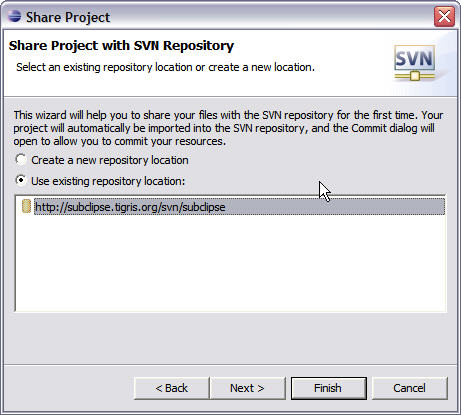The height and width of the screenshot is (415, 461).
Task: Click the Finish button
Action: pyautogui.click(x=328, y=388)
